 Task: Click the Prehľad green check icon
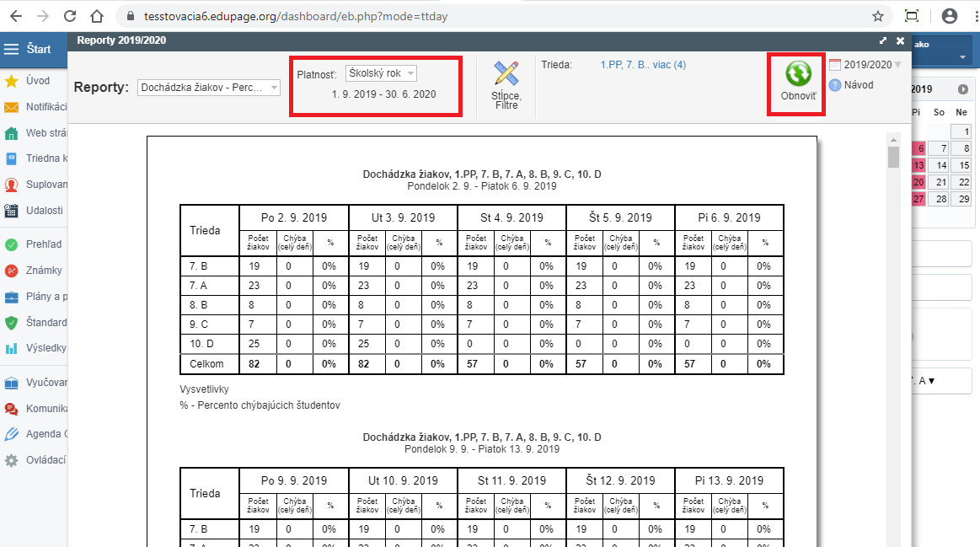pos(12,244)
